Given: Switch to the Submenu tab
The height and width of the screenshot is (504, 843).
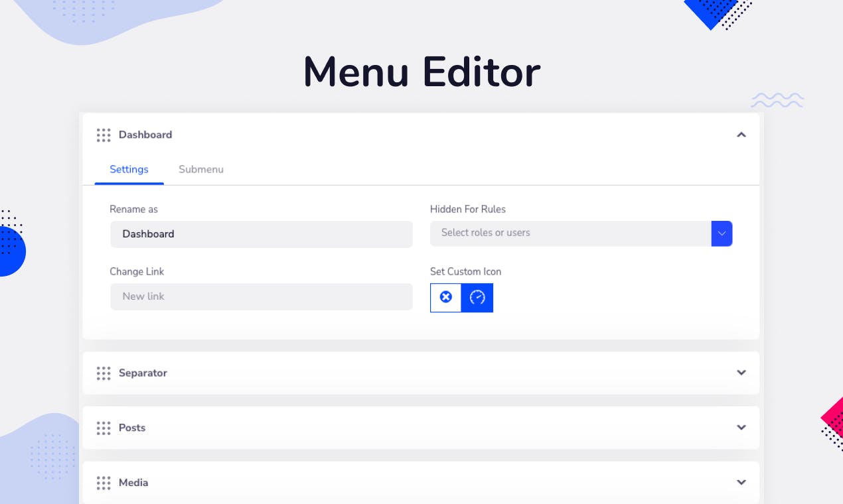Looking at the screenshot, I should [x=201, y=170].
